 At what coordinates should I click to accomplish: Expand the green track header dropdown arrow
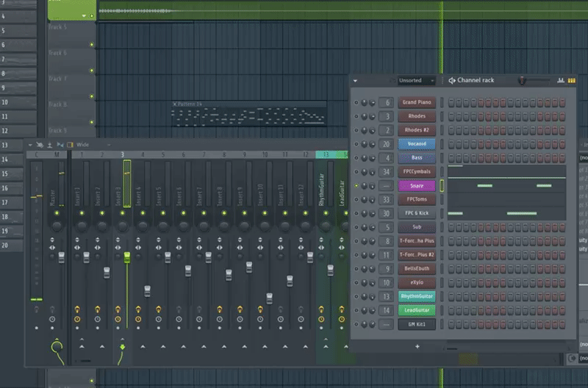[84, 15]
